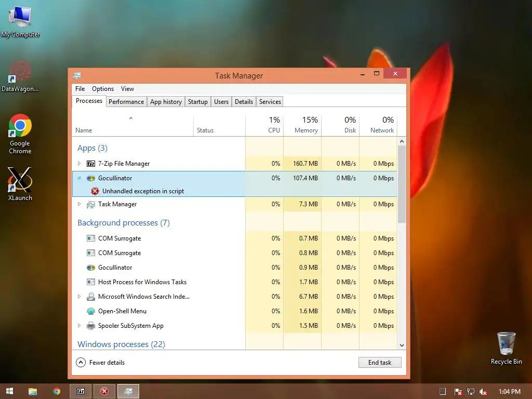The height and width of the screenshot is (399, 532).
Task: Expand the Task Manager process row
Action: click(79, 204)
